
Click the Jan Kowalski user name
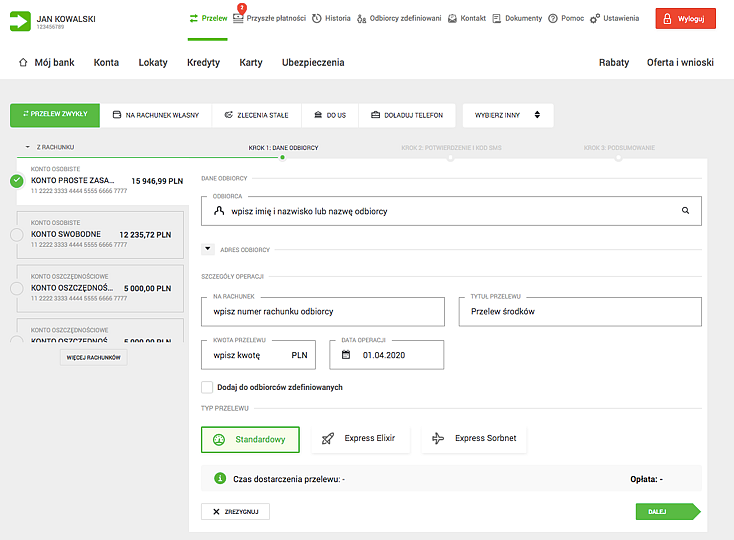point(66,19)
